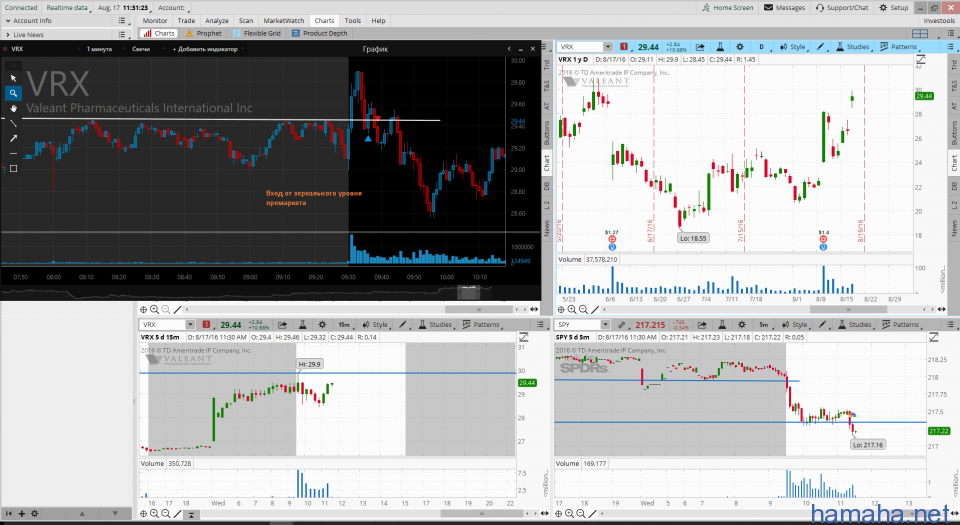The height and width of the screenshot is (525, 960).
Task: Zoom in using magnifier below VRX 15m chart
Action: (154, 513)
